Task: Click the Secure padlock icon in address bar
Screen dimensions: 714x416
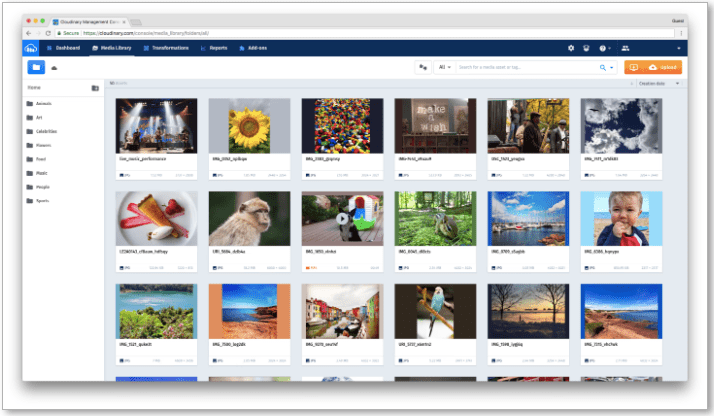Action: [x=59, y=33]
